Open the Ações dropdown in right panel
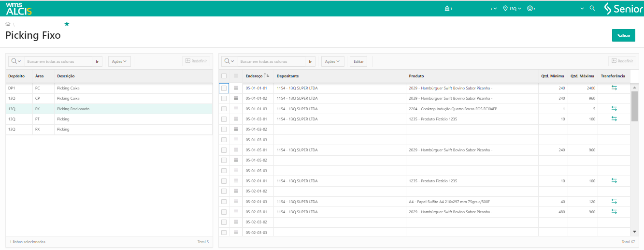 [x=332, y=61]
